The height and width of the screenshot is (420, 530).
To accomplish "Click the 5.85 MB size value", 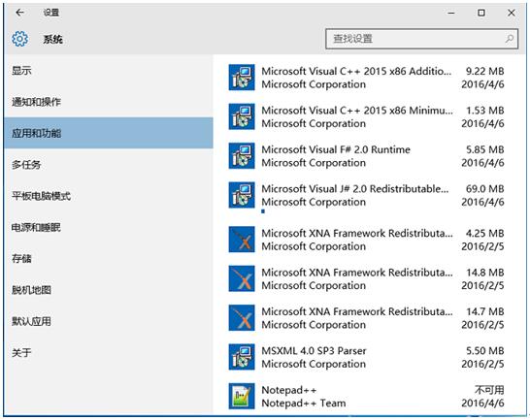I will pos(485,149).
